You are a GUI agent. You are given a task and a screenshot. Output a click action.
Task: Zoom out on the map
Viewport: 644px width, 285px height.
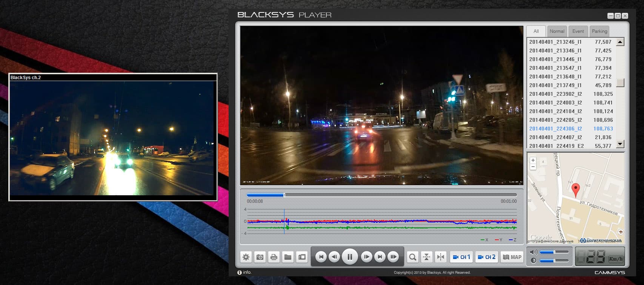[x=533, y=167]
